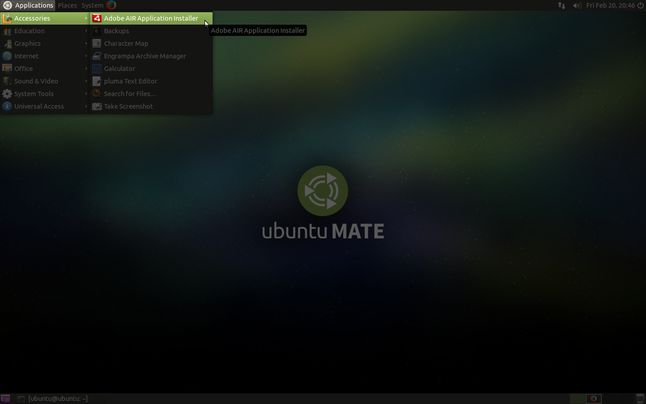Select the Accessories category
Image resolution: width=646 pixels, height=404 pixels.
coord(45,19)
